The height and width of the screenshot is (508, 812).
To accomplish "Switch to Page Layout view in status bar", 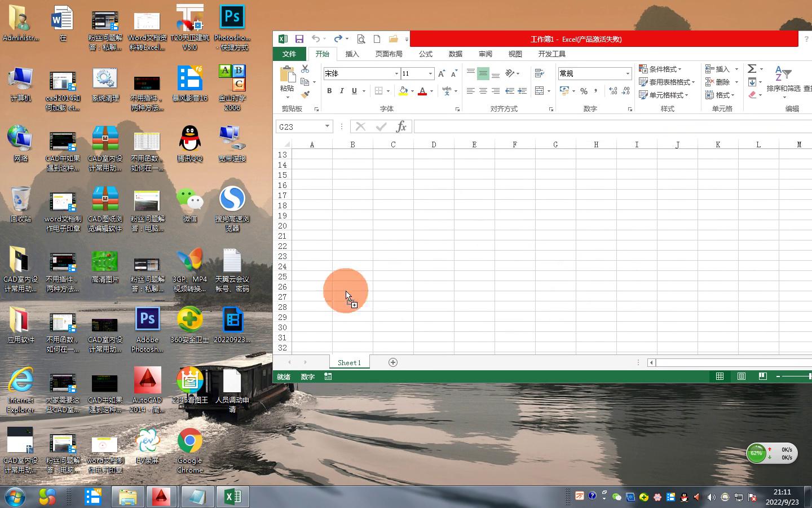I will pos(742,376).
